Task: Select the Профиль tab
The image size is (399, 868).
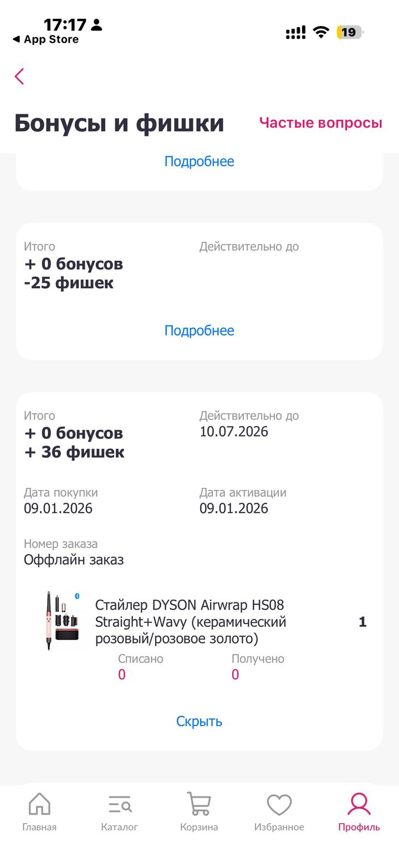Action: (359, 811)
